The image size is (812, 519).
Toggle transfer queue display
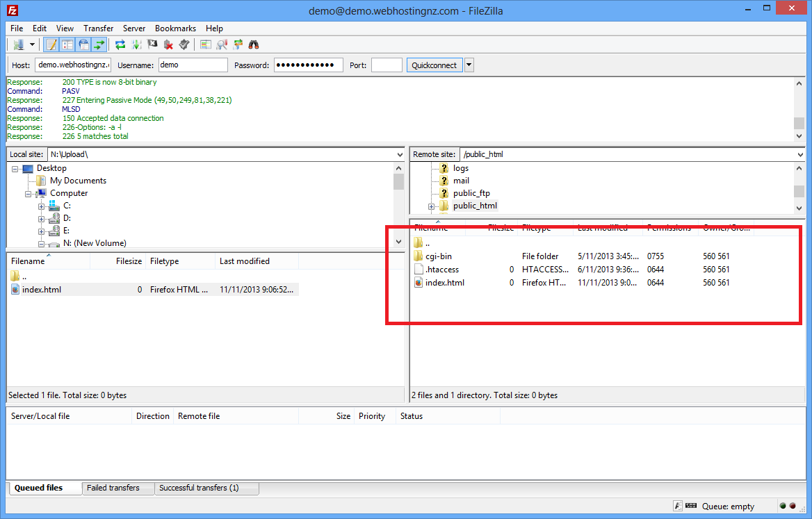click(99, 45)
